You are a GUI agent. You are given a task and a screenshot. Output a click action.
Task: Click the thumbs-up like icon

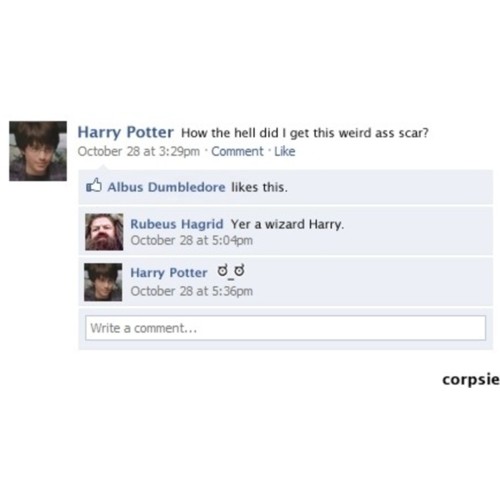click(x=94, y=185)
